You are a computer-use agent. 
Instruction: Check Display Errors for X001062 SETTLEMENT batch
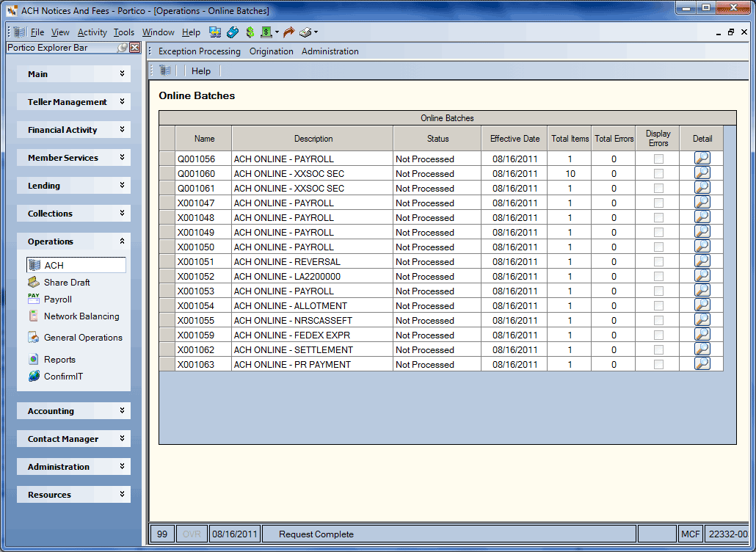658,350
